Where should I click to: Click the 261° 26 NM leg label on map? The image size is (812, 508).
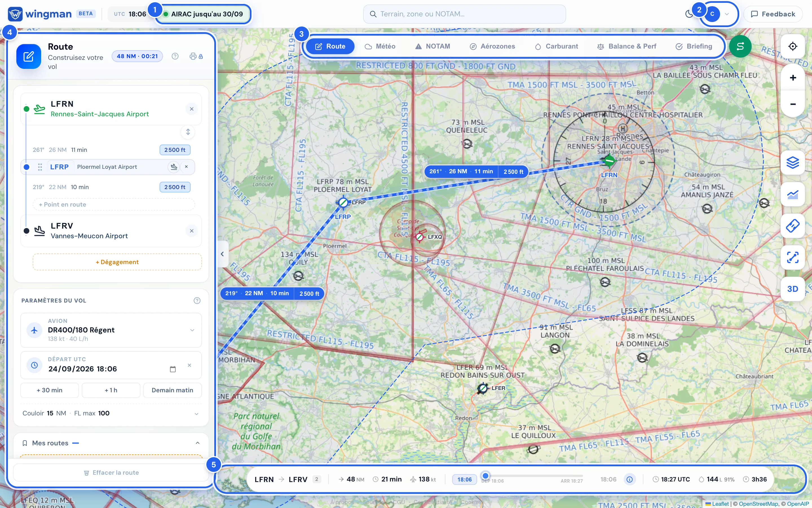[476, 172]
